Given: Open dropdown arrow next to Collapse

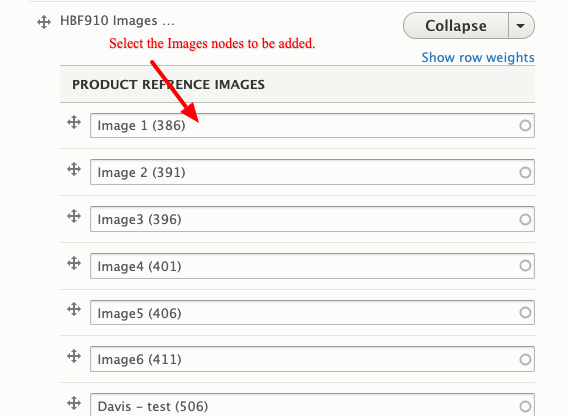Looking at the screenshot, I should pos(521,26).
